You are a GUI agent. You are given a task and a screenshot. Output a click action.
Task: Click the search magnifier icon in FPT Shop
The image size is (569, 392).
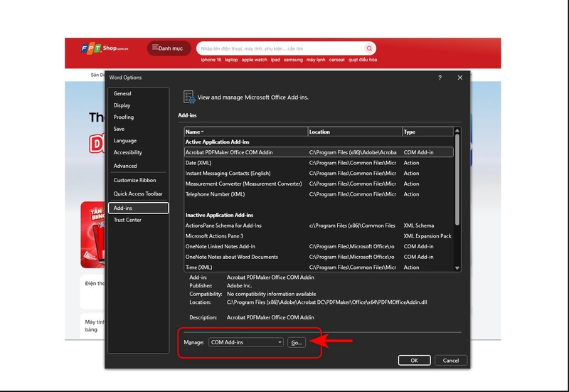click(x=369, y=48)
